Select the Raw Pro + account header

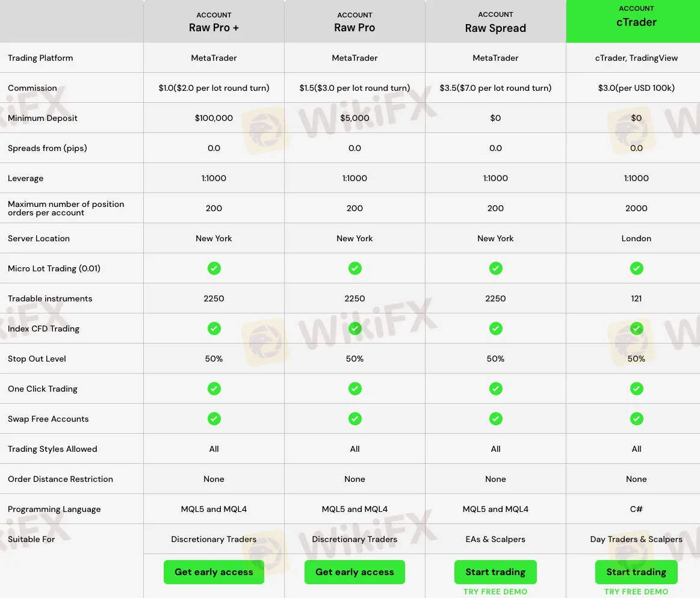(214, 22)
